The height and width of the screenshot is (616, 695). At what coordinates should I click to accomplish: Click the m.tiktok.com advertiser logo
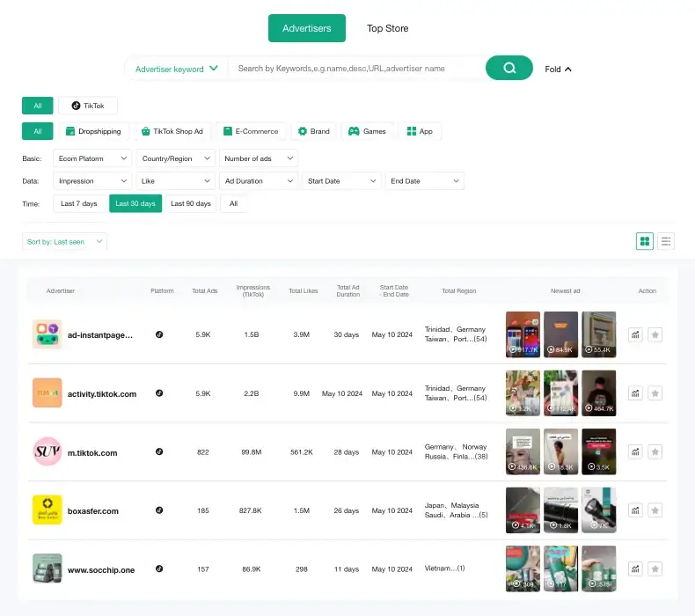(48, 451)
